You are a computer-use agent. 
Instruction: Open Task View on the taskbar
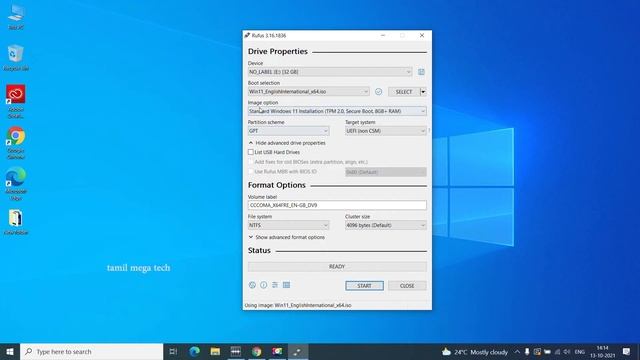click(173, 351)
